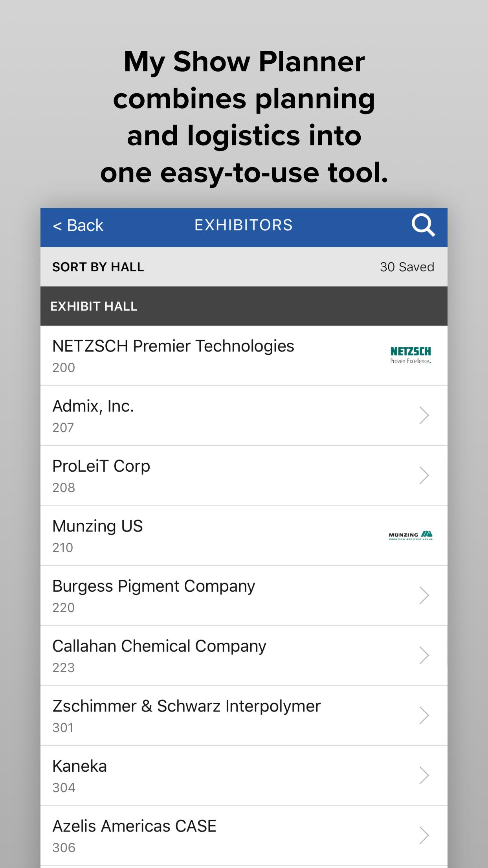Open the exhibitor search magnifier icon
This screenshot has height=868, width=488.
(x=423, y=226)
